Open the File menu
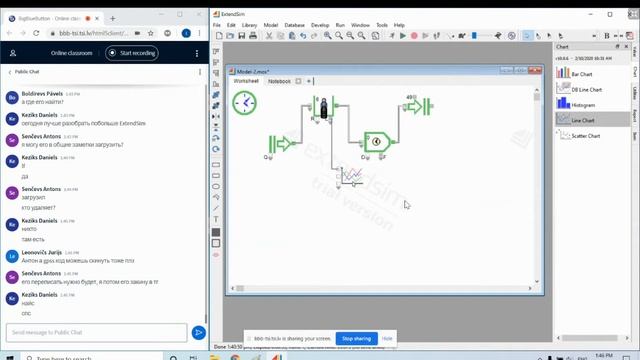The height and width of the screenshot is (360, 640). coord(217,25)
